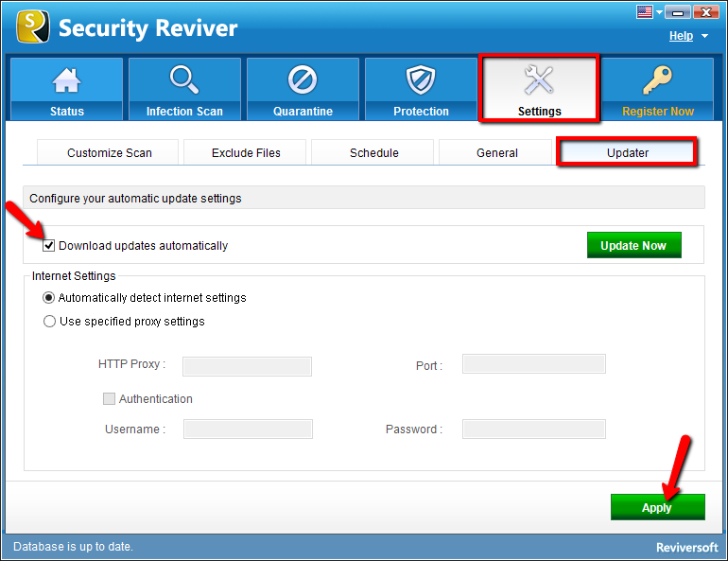This screenshot has width=728, height=561.
Task: Choose Use specified proxy settings radio
Action: (x=50, y=322)
